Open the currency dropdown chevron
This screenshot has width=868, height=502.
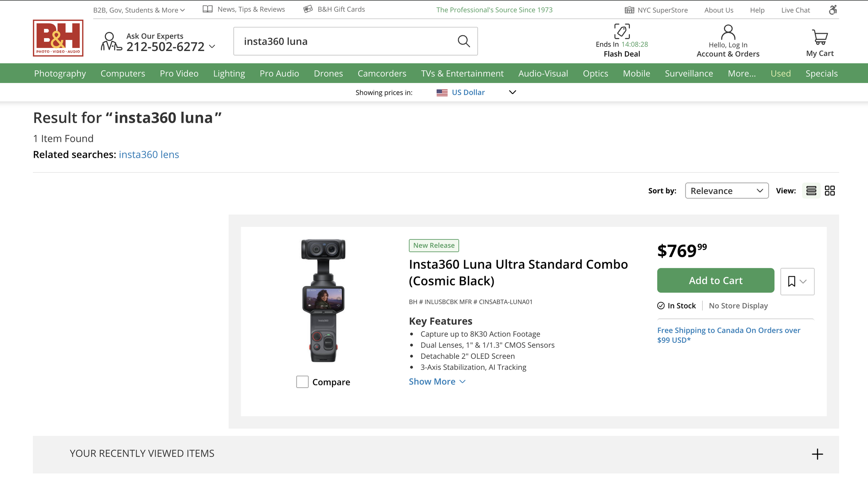[x=512, y=92]
